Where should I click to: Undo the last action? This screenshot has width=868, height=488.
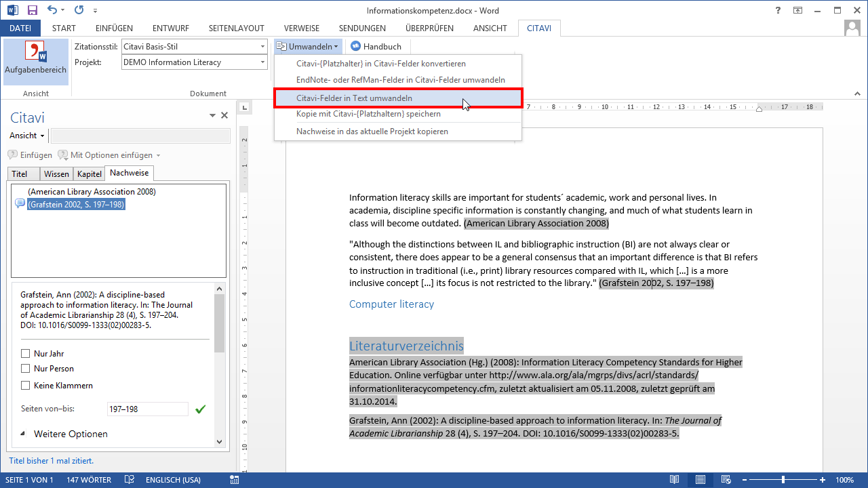coord(53,10)
